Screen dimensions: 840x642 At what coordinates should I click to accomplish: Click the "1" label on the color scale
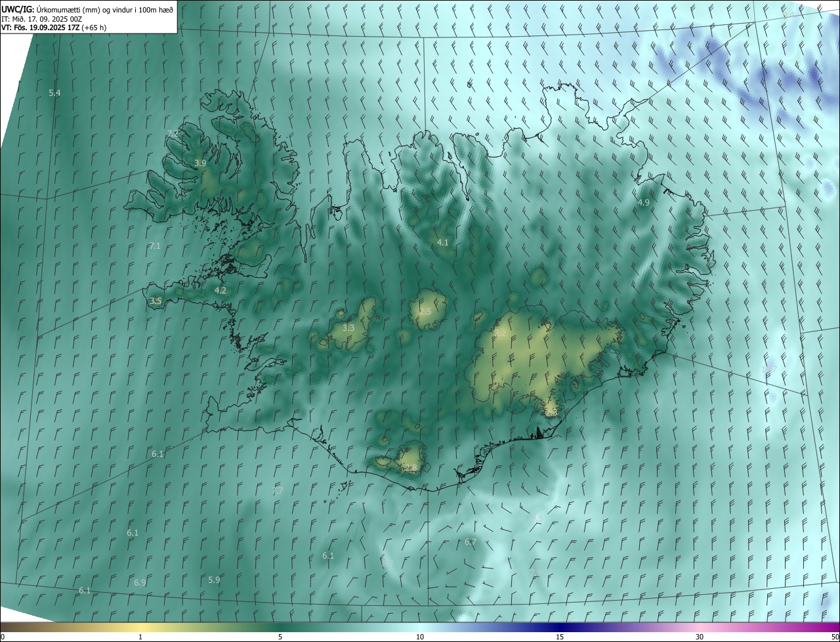(140, 637)
